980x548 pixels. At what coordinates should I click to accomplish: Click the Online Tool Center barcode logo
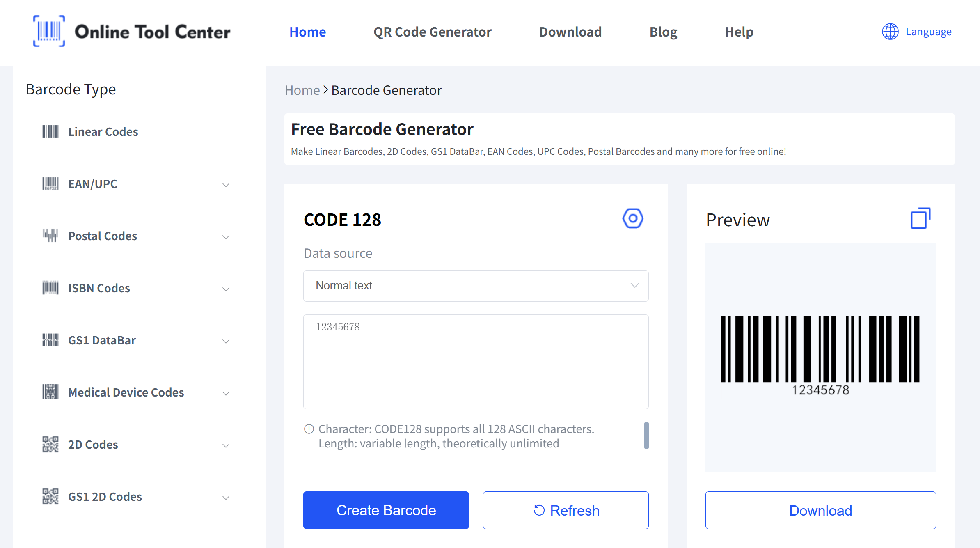(49, 31)
